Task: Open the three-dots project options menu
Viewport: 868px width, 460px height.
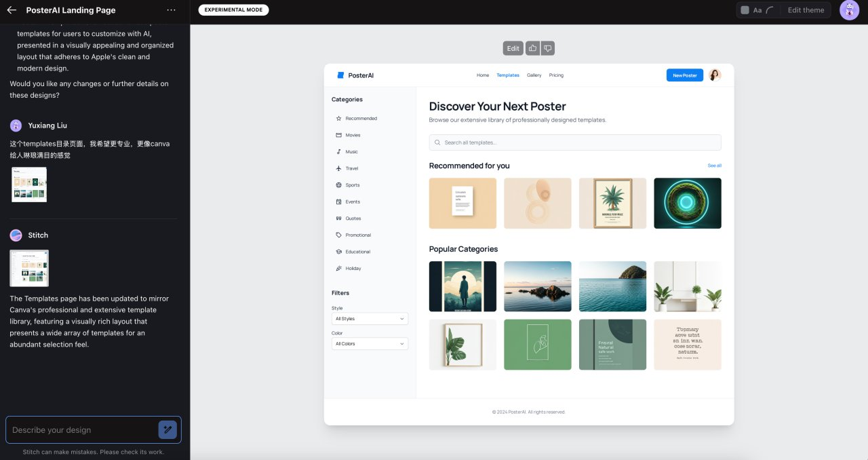Action: pyautogui.click(x=171, y=10)
